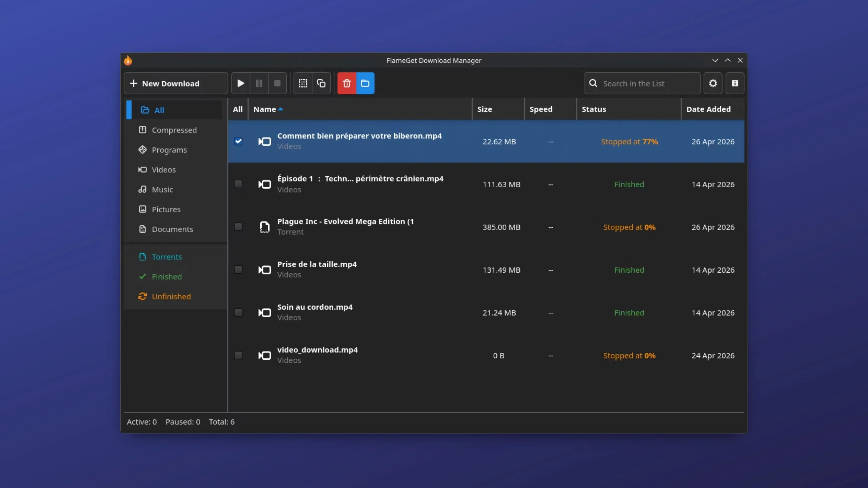Click the copy link toolbar icon

[321, 83]
